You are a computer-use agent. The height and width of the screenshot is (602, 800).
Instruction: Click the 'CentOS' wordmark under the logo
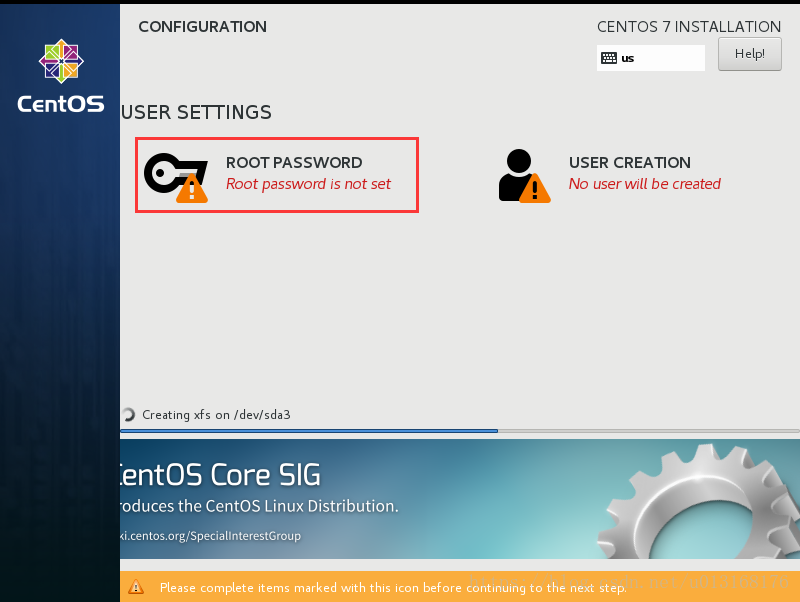pyautogui.click(x=61, y=104)
